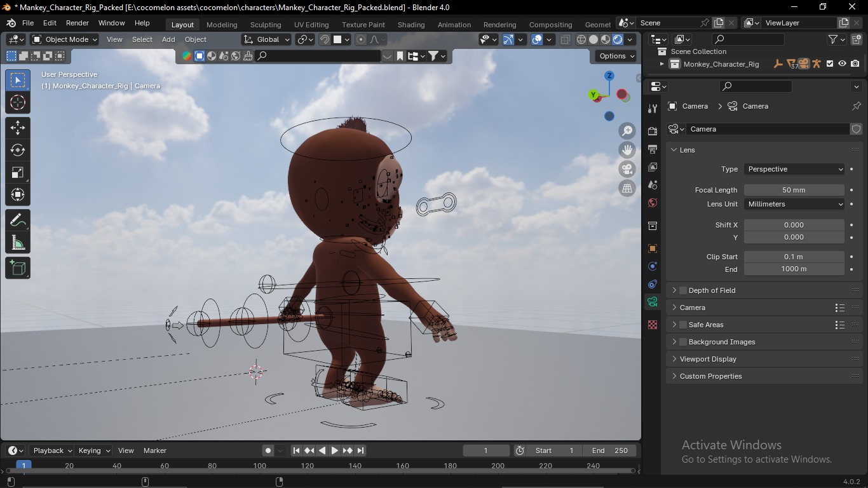Screen dimensions: 868x488
Task: Activate the Rotate tool
Action: (x=18, y=150)
